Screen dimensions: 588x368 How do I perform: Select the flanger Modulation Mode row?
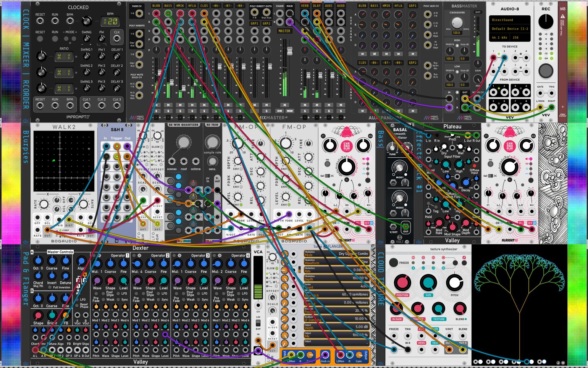pyautogui.click(x=336, y=254)
